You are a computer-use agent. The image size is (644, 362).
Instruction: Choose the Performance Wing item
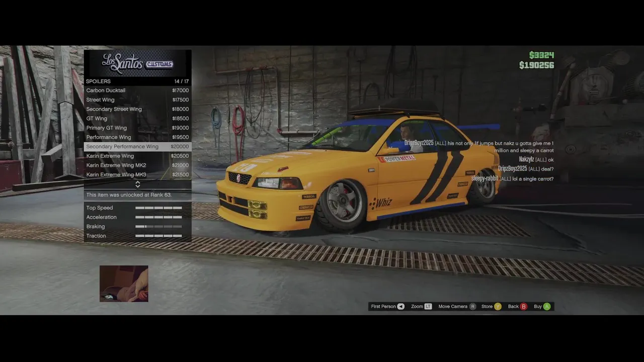click(137, 137)
